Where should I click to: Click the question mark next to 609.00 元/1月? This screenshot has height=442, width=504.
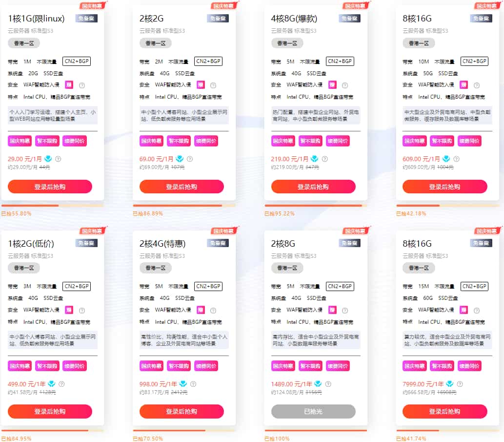click(456, 159)
